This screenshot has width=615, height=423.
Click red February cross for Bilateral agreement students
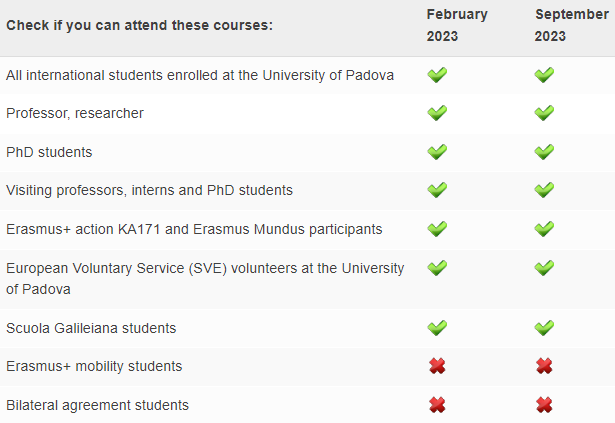437,405
